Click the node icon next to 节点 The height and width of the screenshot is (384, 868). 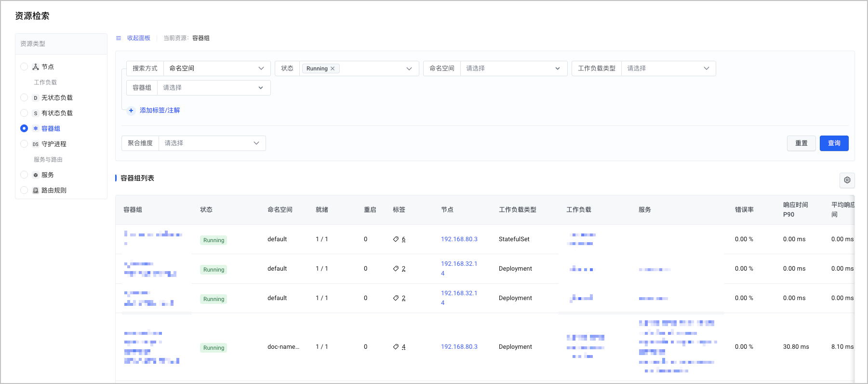tap(36, 67)
